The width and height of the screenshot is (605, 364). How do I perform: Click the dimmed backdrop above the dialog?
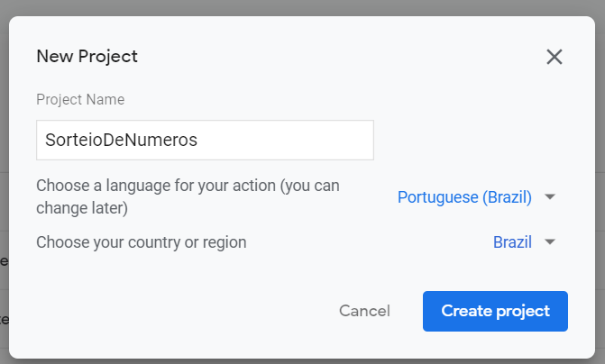[303, 7]
